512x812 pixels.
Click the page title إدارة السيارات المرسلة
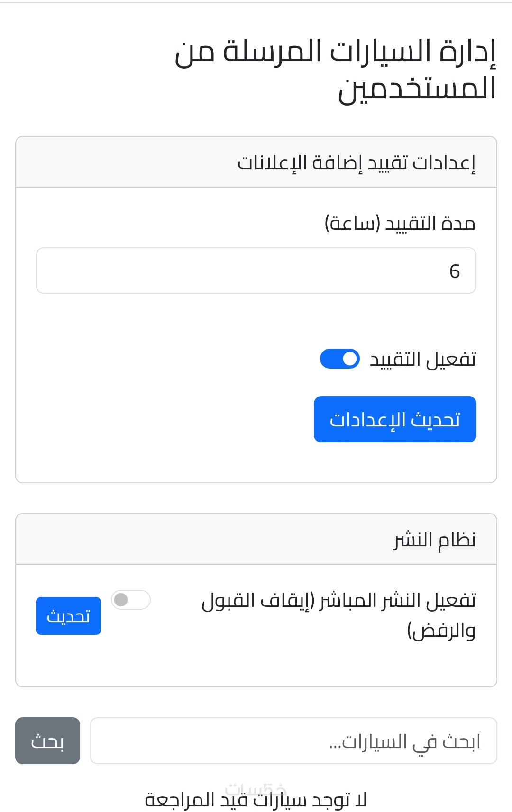(335, 51)
